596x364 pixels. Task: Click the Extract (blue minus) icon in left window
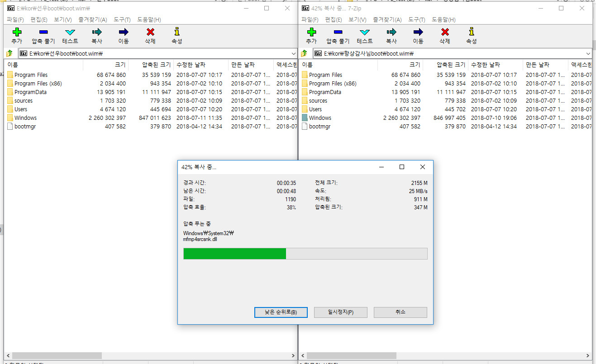tap(43, 32)
